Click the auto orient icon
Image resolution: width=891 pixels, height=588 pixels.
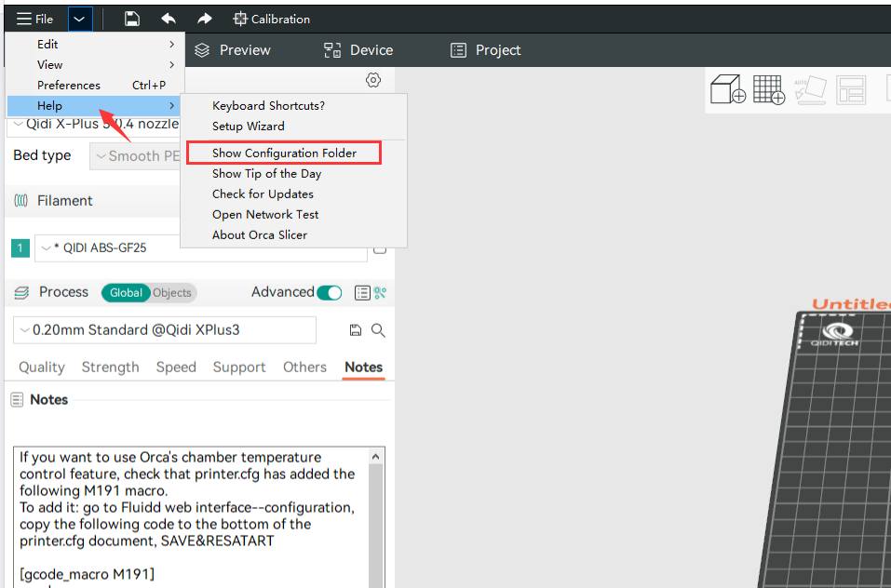coord(810,89)
